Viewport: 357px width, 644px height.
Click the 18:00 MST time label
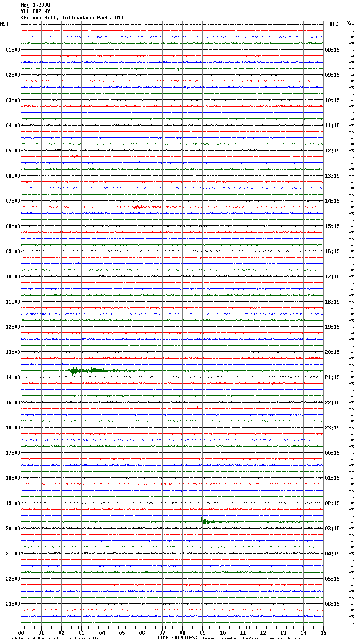[13, 478]
